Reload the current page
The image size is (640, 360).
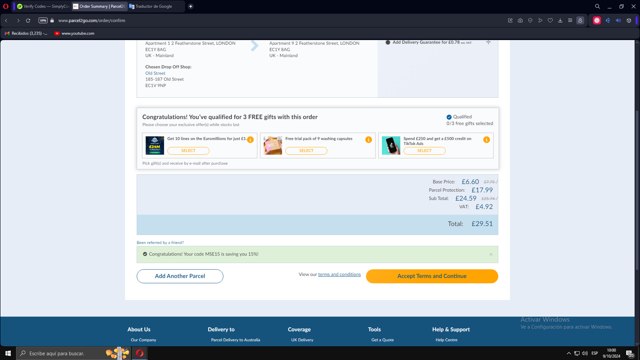(x=28, y=20)
